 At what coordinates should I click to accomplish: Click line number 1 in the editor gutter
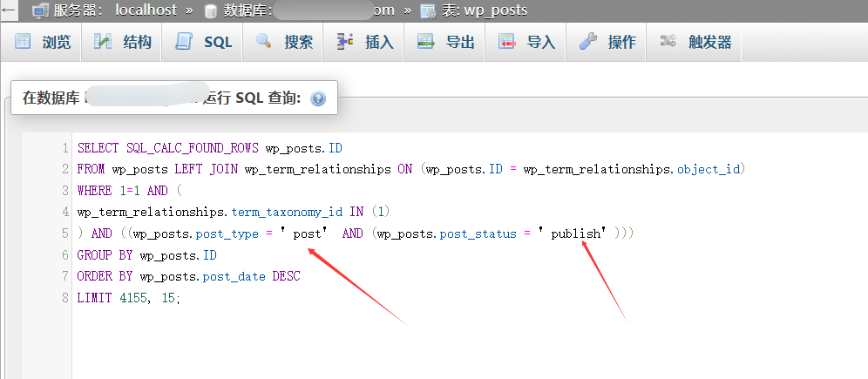[x=65, y=148]
